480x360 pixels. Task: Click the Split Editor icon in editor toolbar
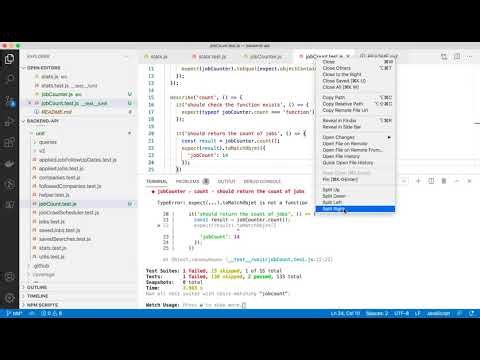(457, 57)
